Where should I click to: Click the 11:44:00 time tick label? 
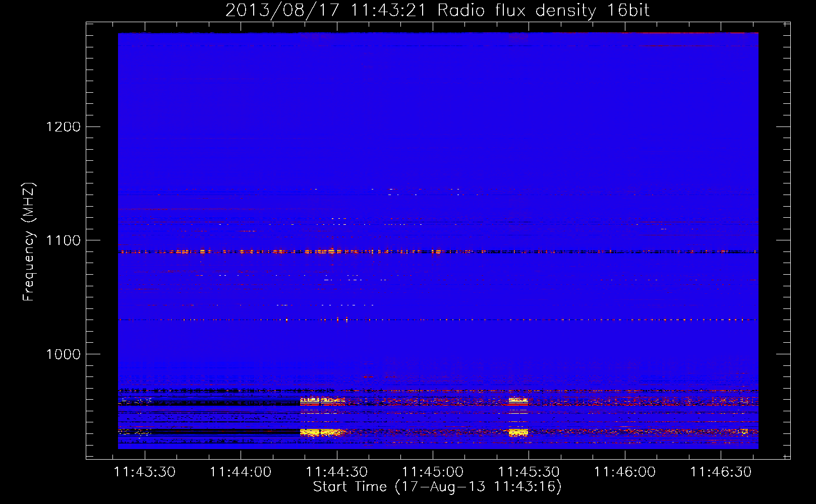[241, 472]
